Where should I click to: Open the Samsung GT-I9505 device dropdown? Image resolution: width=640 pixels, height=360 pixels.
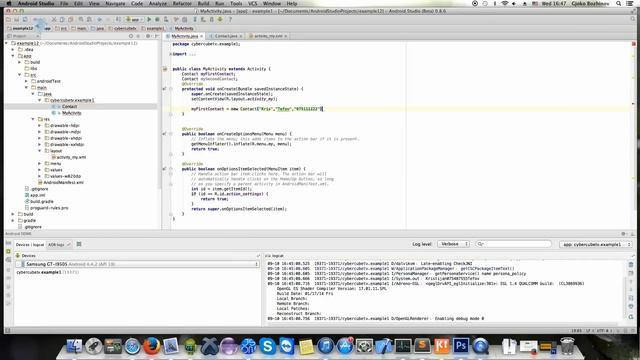tap(138, 264)
